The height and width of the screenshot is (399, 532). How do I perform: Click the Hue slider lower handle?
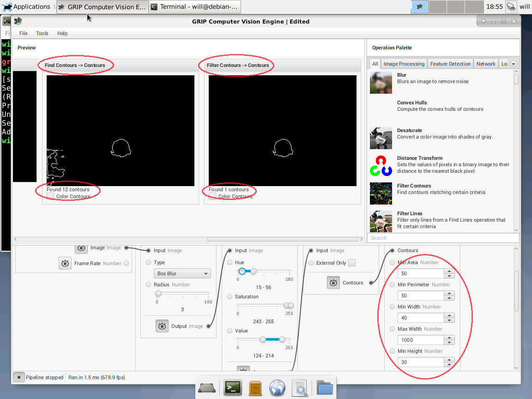pos(242,271)
